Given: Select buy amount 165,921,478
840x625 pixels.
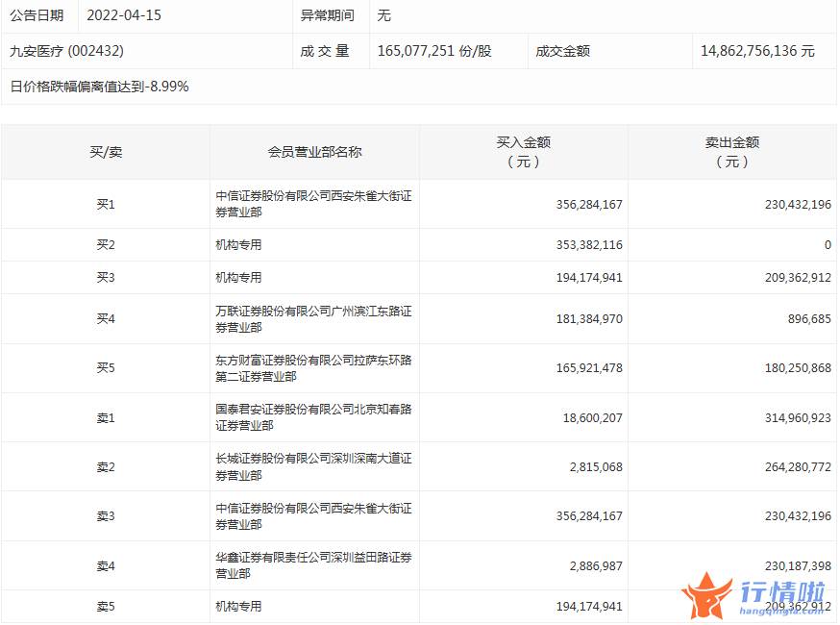Looking at the screenshot, I should [589, 368].
